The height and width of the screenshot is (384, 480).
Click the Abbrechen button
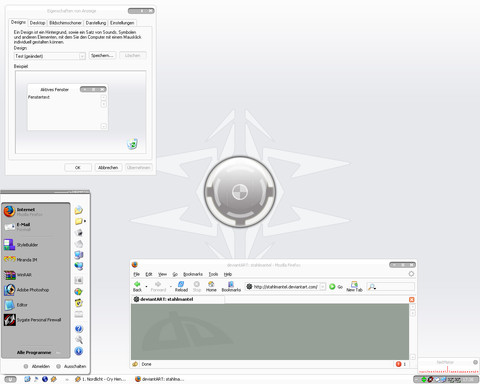tap(108, 167)
